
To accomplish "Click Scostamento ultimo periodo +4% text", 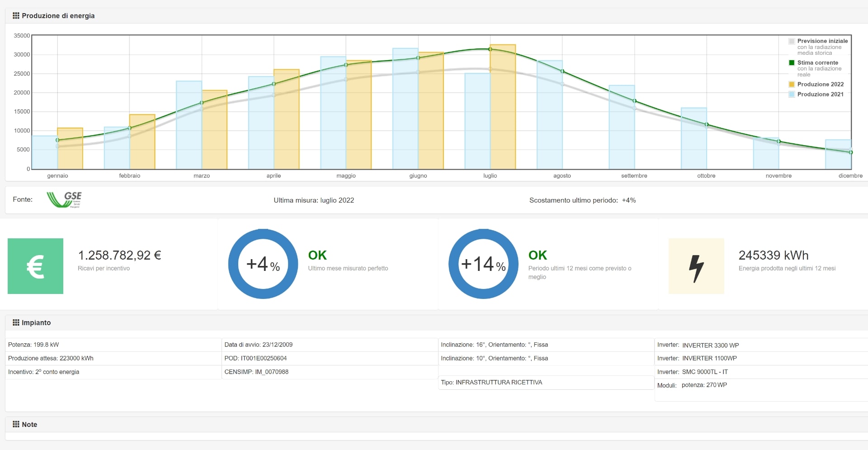I will [x=582, y=200].
